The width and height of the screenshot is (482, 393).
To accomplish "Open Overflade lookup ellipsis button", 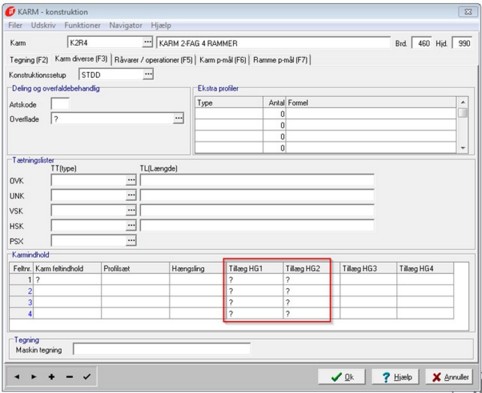I will pyautogui.click(x=179, y=118).
